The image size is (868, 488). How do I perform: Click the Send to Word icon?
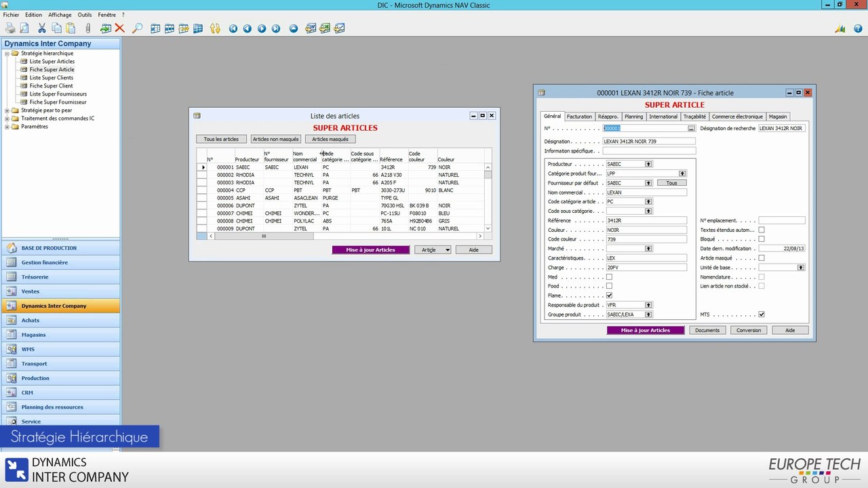(x=311, y=28)
